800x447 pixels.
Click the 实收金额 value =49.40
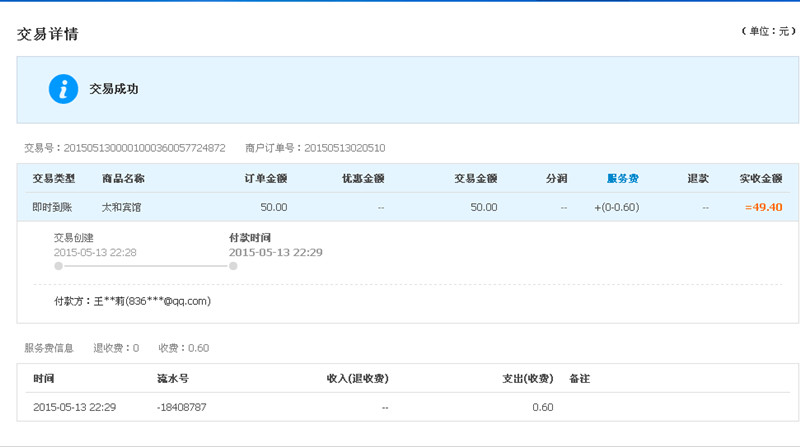point(763,207)
